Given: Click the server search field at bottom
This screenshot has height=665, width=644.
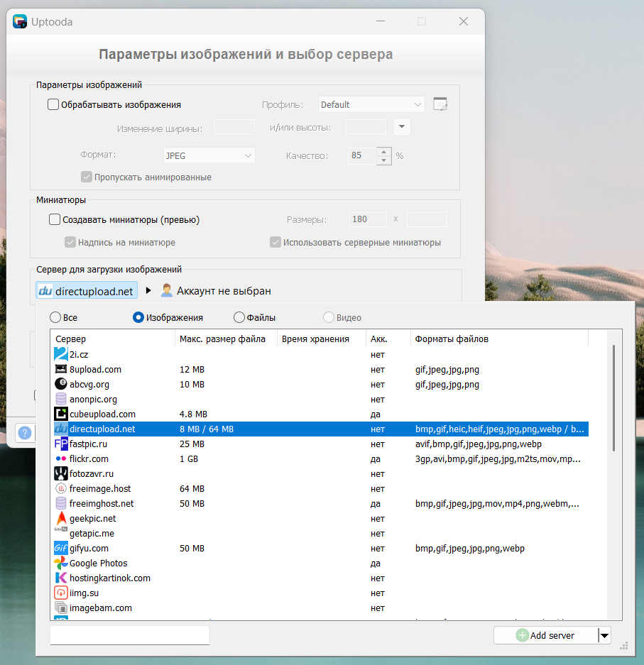Looking at the screenshot, I should 130,635.
